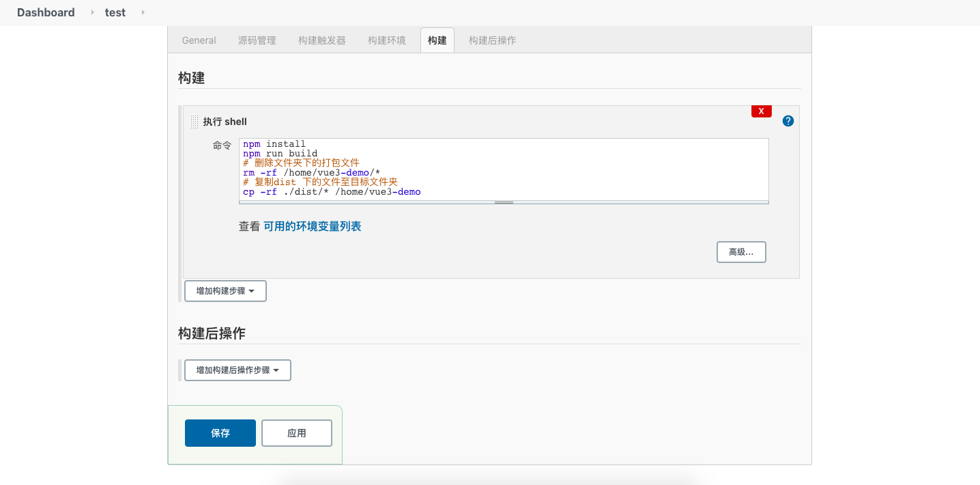Open the 可用的环境变量列表 link
The width and height of the screenshot is (980, 485).
click(313, 226)
